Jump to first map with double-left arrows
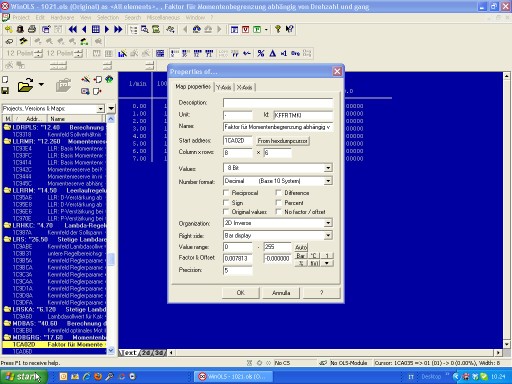 [x=72, y=29]
